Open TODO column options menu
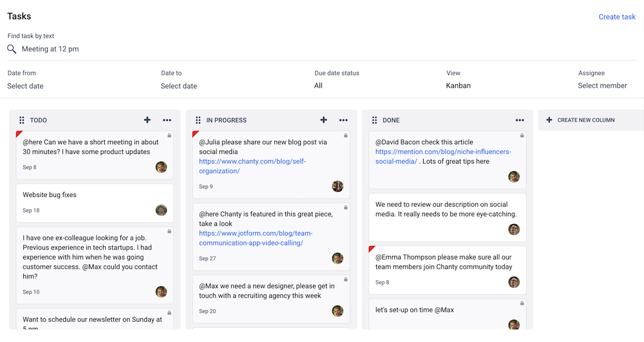Screen dimensions: 644x342 pos(167,120)
